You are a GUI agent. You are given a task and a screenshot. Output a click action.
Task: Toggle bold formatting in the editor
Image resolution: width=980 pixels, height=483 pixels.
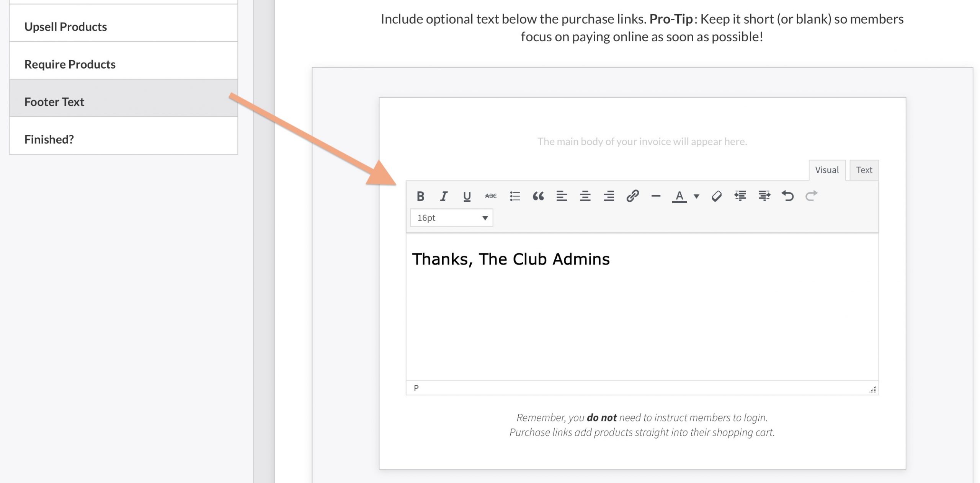(x=420, y=196)
